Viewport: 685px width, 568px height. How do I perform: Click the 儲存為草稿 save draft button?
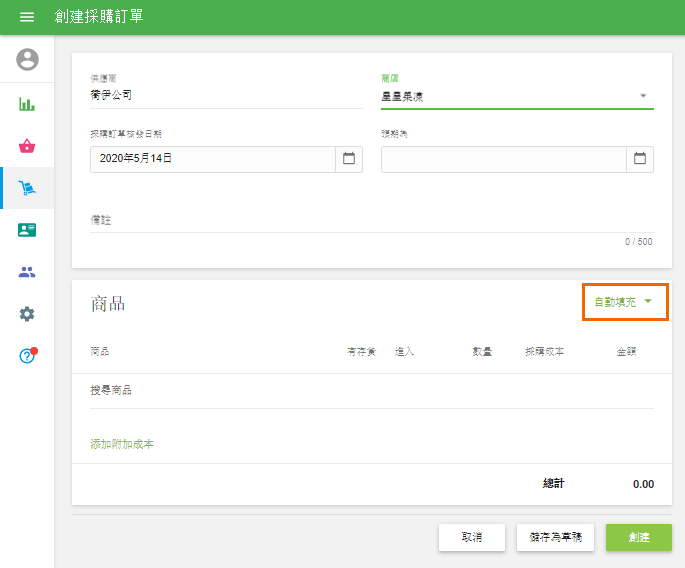(x=555, y=537)
